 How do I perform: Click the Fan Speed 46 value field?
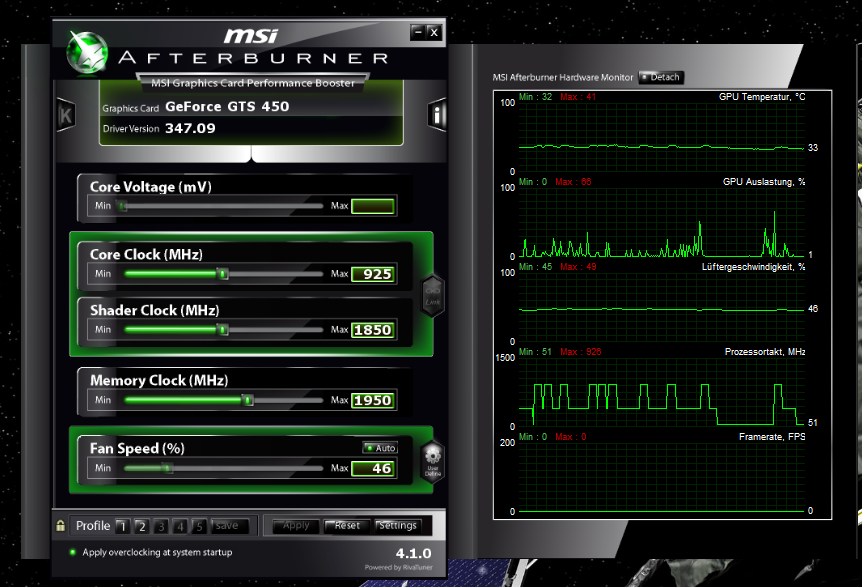pos(373,468)
